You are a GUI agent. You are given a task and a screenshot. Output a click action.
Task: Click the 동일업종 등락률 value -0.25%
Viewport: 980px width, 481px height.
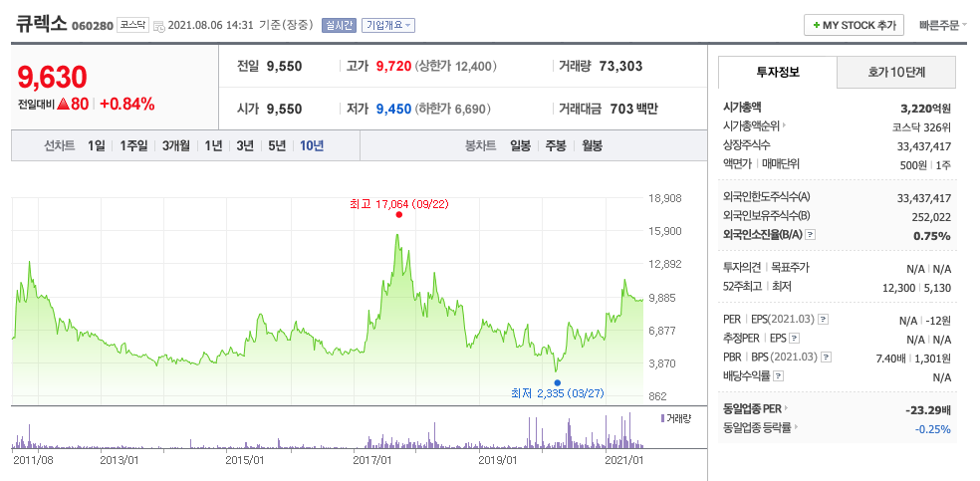[932, 429]
